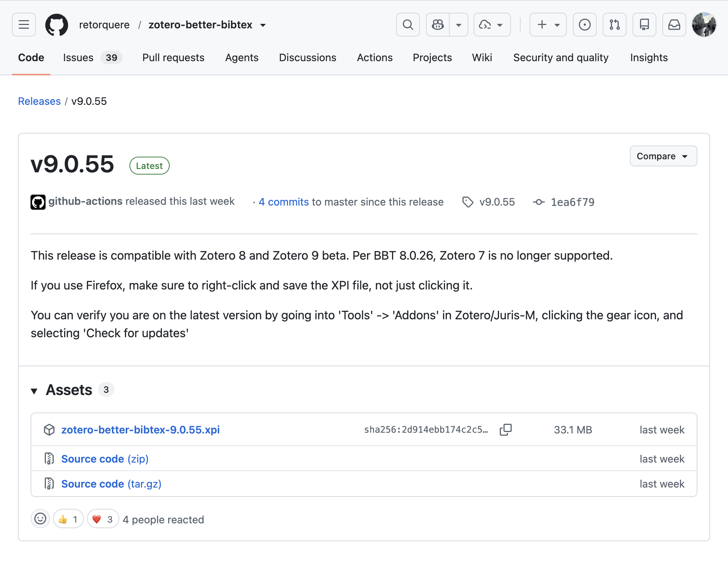
Task: Open the Insights tab
Action: pos(649,57)
